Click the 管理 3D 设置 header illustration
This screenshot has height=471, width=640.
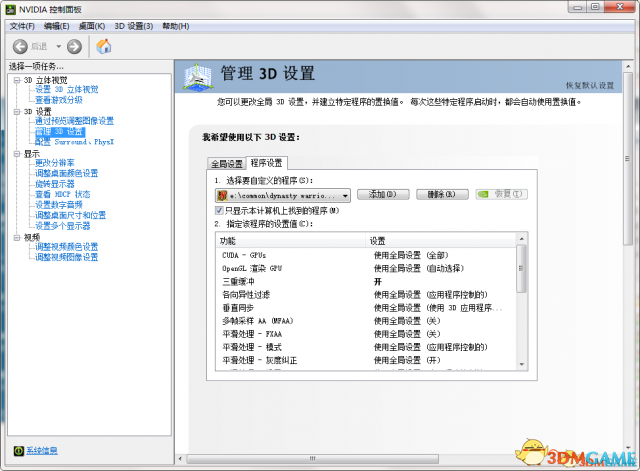[x=198, y=76]
